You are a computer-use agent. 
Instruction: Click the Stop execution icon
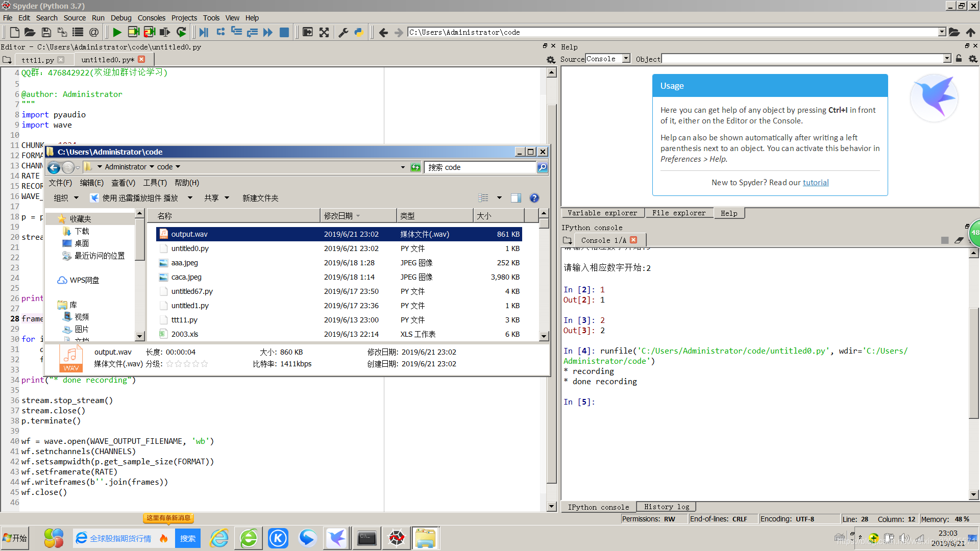[x=285, y=32]
